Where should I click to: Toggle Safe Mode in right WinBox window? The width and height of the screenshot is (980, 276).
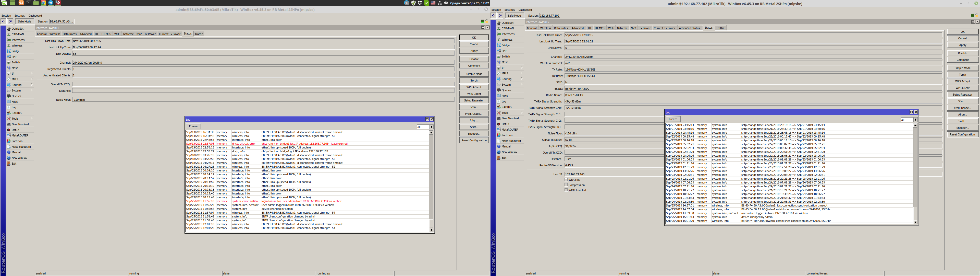(514, 16)
